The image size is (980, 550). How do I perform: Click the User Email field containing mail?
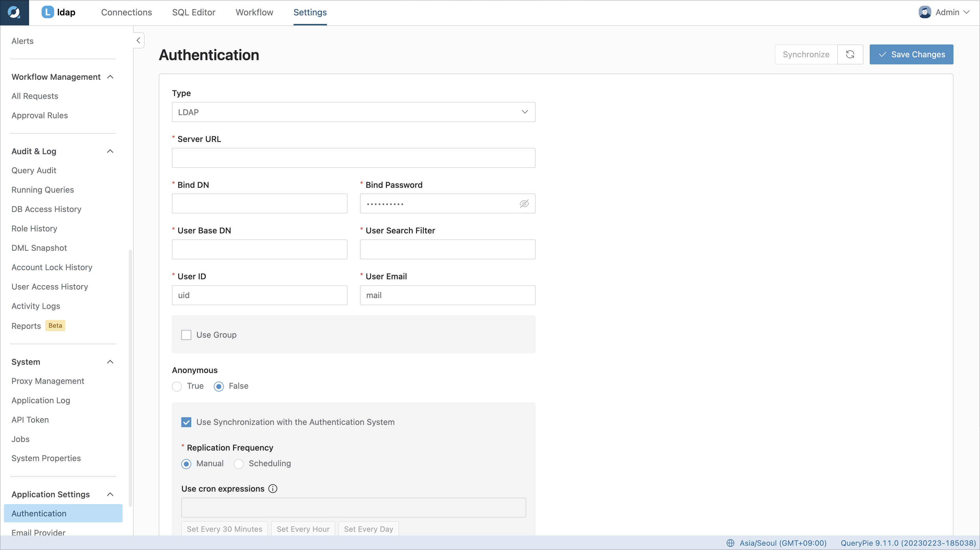[448, 295]
